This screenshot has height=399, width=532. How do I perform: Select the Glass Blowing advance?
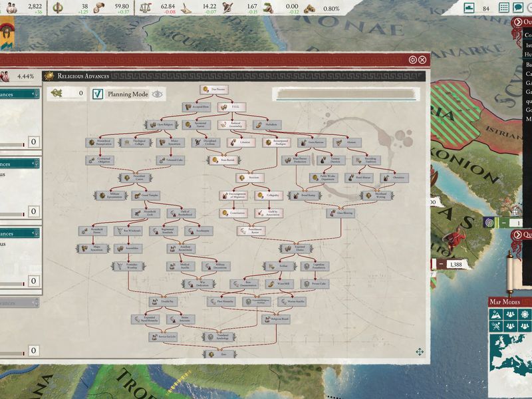click(x=341, y=213)
